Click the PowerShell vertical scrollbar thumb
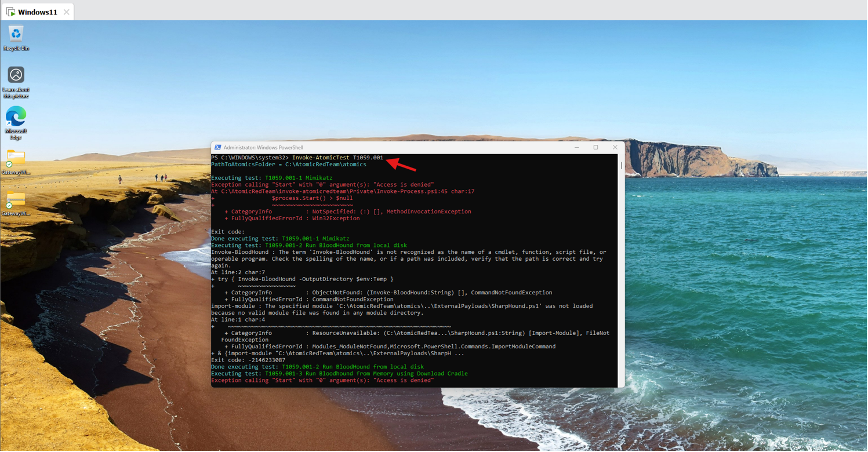The height and width of the screenshot is (452, 868). coord(622,166)
